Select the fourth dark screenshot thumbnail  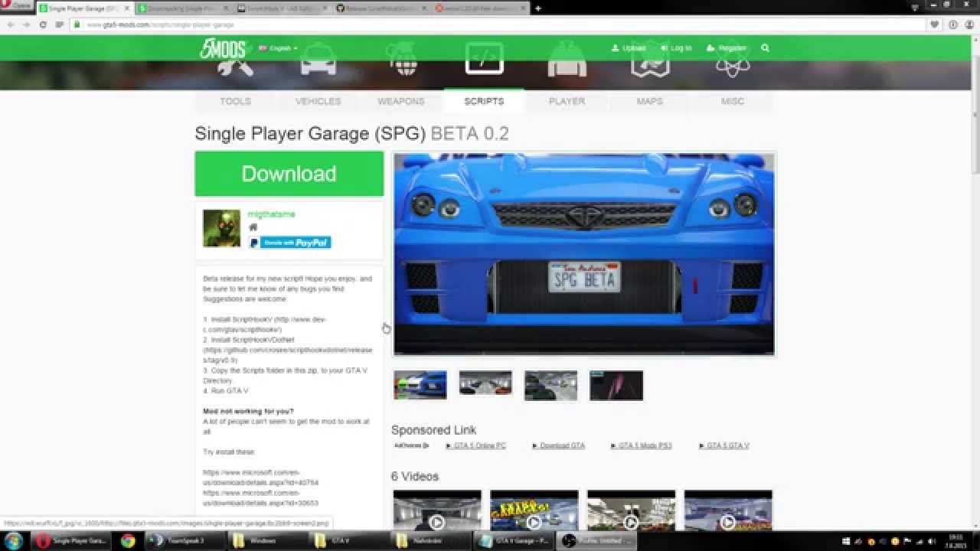point(616,386)
